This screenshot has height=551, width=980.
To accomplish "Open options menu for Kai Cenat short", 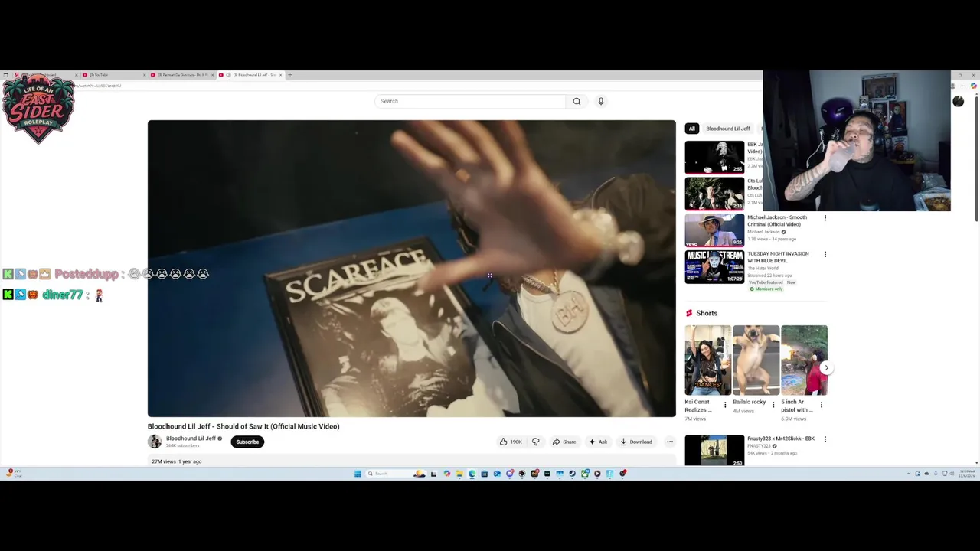I will (x=725, y=405).
